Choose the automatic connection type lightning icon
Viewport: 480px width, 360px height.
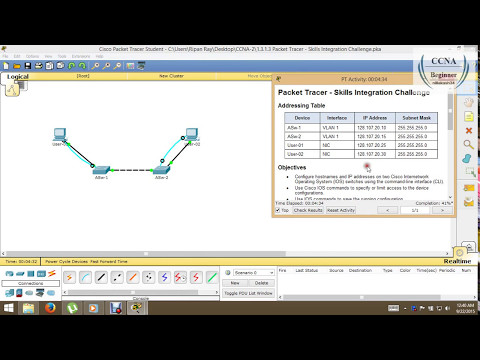(69, 277)
